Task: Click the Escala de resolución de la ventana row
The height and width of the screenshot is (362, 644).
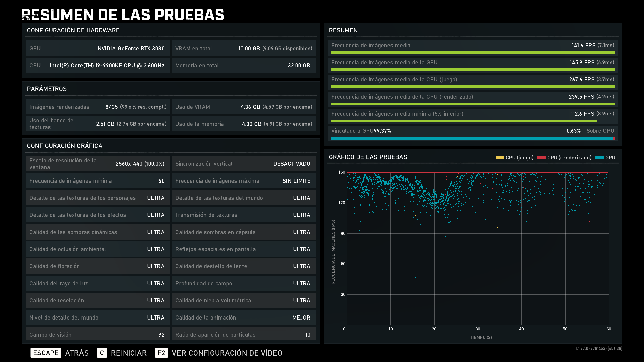Action: (x=98, y=164)
